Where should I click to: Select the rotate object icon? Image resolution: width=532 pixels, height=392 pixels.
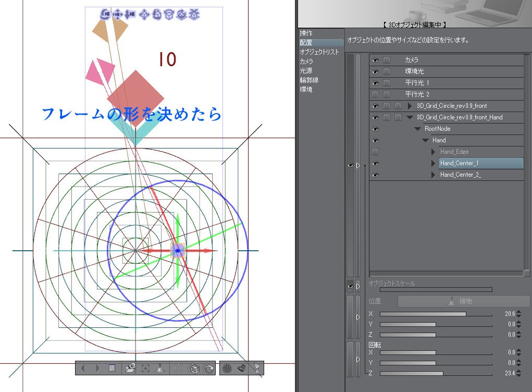click(157, 15)
